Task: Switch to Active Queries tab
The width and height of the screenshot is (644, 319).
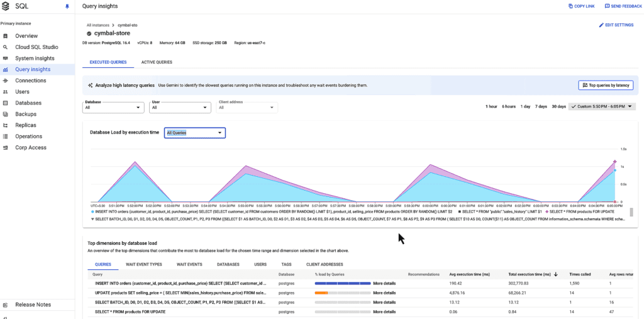Action: click(157, 62)
